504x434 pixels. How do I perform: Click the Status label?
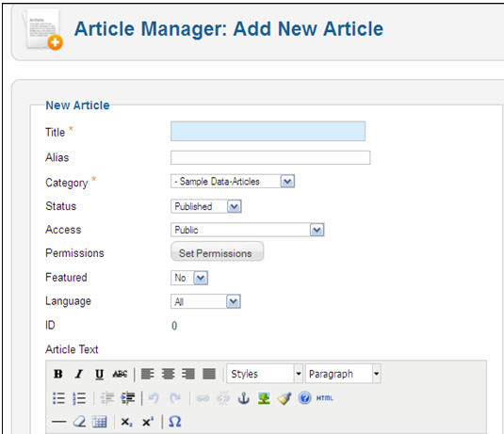coord(60,206)
